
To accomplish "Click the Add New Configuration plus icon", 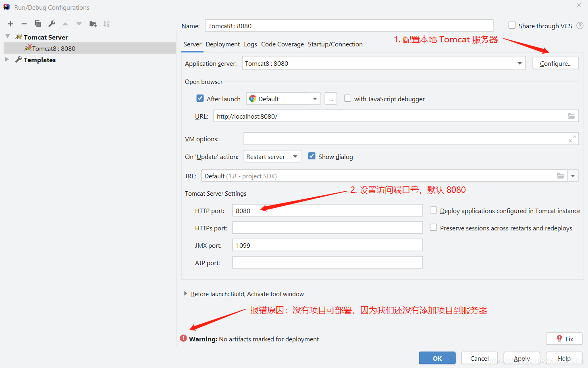I will [x=10, y=24].
